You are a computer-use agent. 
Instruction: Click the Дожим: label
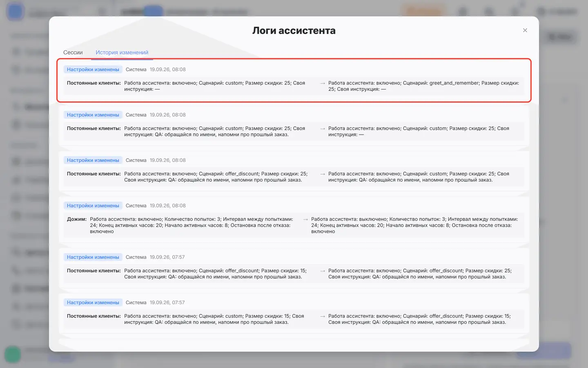77,219
